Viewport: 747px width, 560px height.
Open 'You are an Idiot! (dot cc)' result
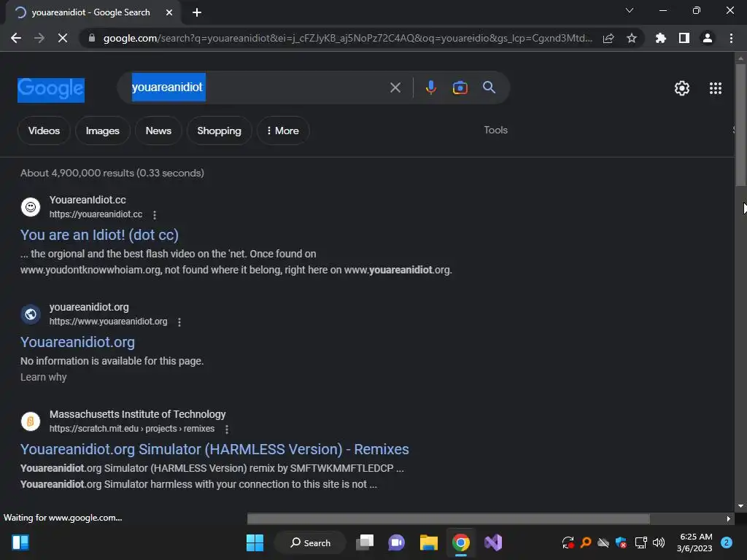click(99, 235)
